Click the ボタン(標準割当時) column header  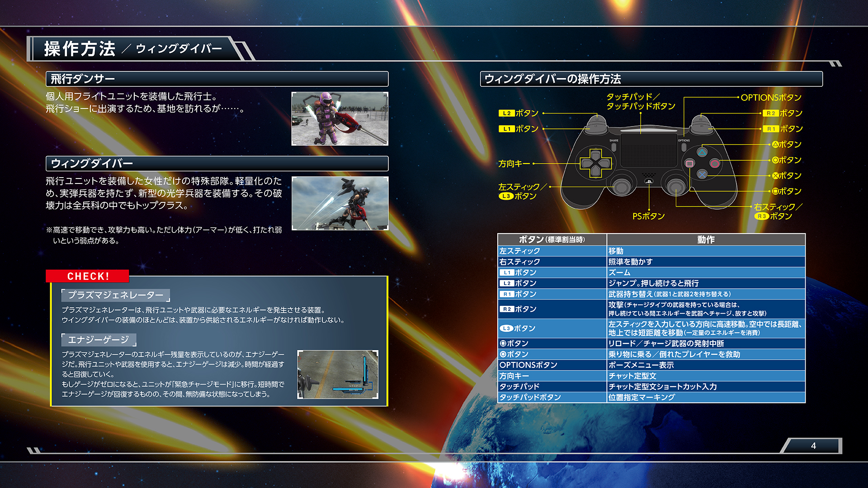552,239
